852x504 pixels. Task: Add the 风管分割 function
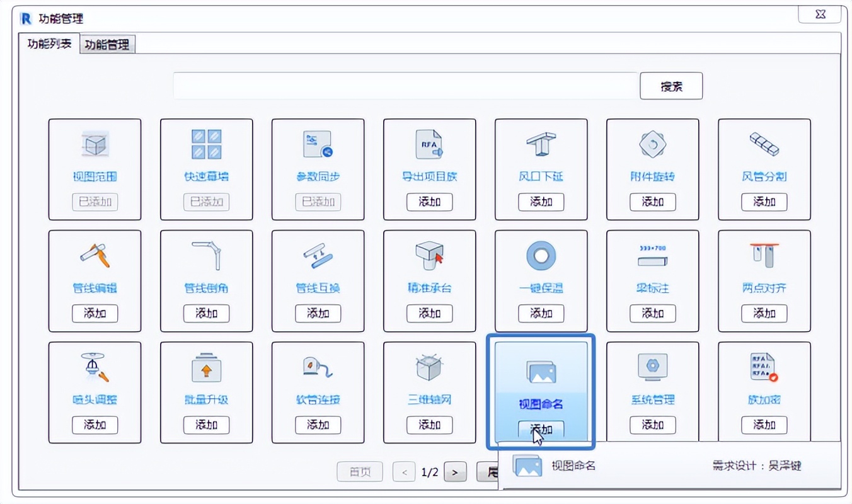click(x=764, y=202)
